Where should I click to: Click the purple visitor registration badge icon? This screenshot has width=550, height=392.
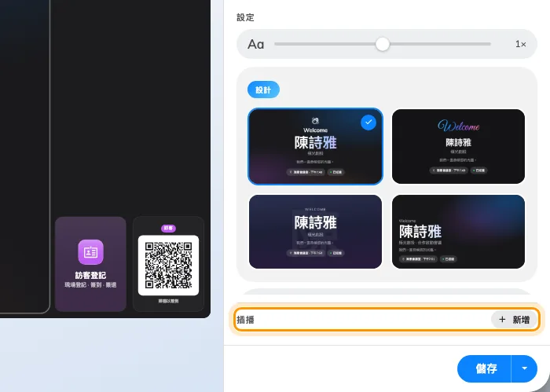pyautogui.click(x=90, y=251)
